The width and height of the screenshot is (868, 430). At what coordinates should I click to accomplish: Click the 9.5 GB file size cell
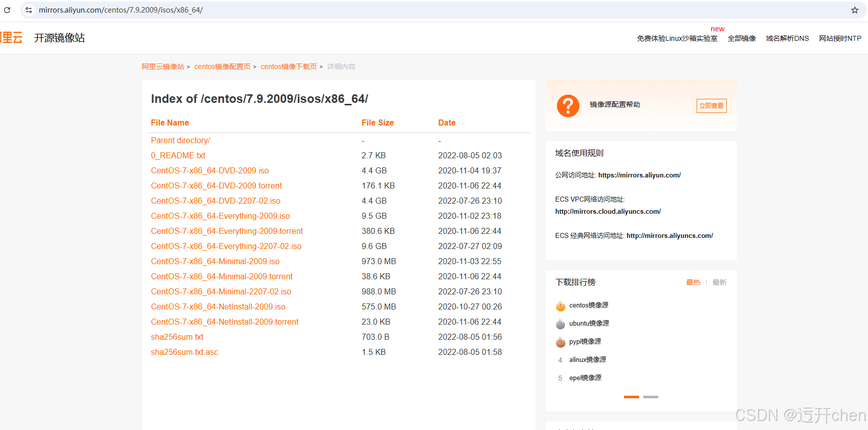(x=374, y=216)
